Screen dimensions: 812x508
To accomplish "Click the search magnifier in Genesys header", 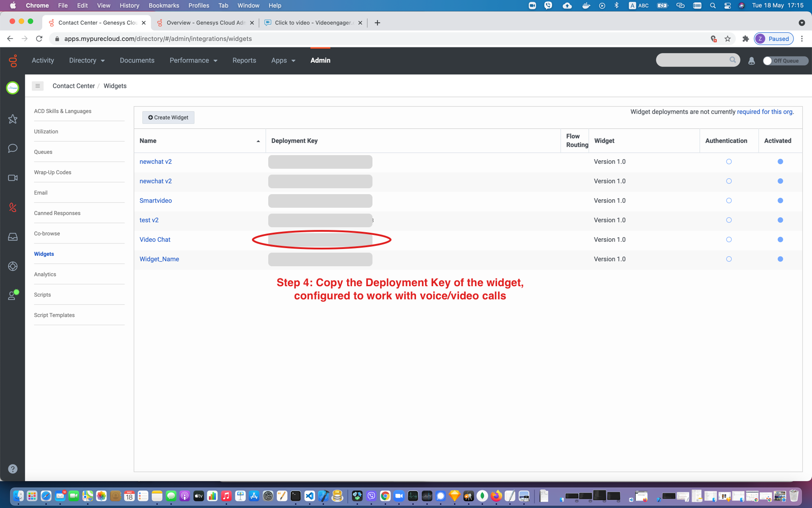I will 732,60.
